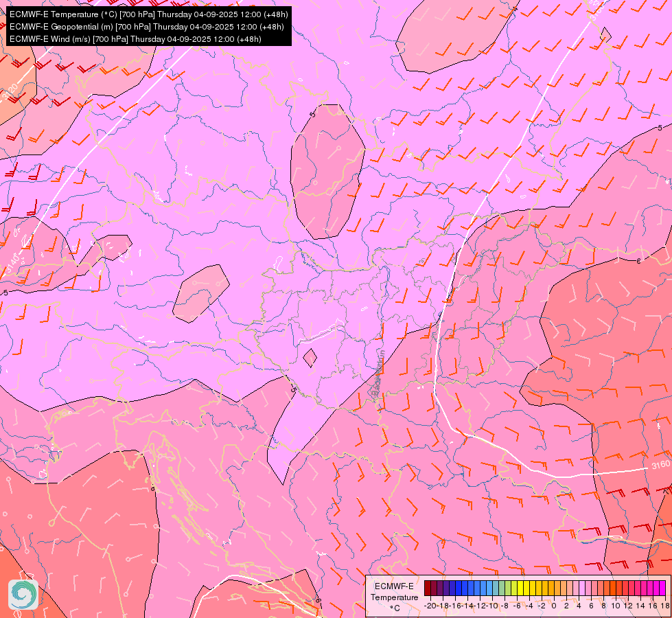Pick the teal swatch in temperature legend
The image size is (672, 618).
click(x=496, y=588)
